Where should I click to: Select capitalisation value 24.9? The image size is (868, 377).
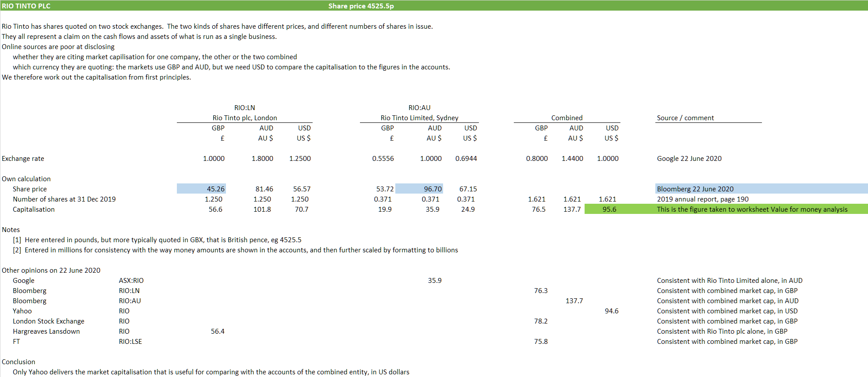[x=468, y=209]
